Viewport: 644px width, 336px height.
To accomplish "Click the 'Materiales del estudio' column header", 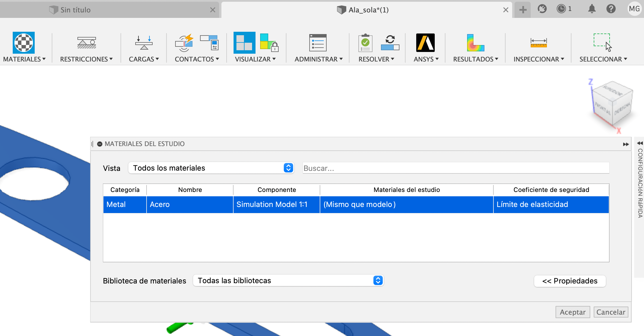I will (x=407, y=190).
